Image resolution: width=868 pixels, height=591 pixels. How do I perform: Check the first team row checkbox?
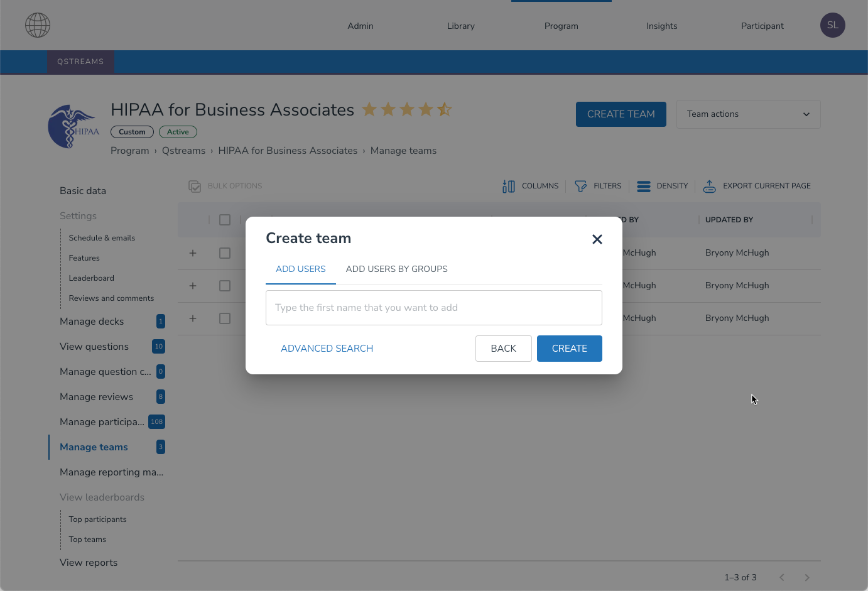225,253
